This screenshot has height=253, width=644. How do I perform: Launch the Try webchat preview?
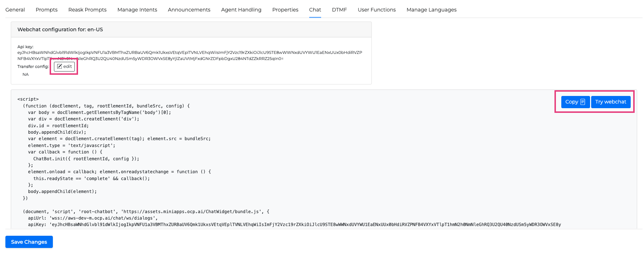click(611, 102)
